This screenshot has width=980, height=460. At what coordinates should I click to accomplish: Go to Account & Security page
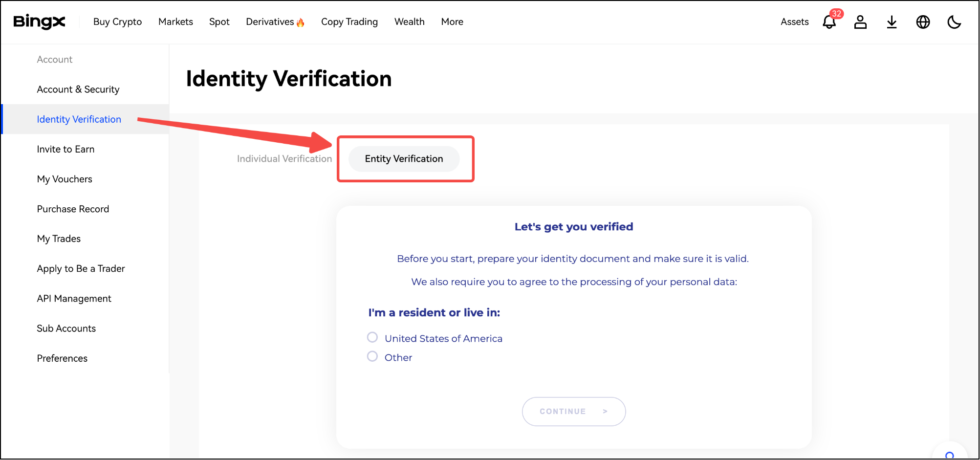(78, 89)
